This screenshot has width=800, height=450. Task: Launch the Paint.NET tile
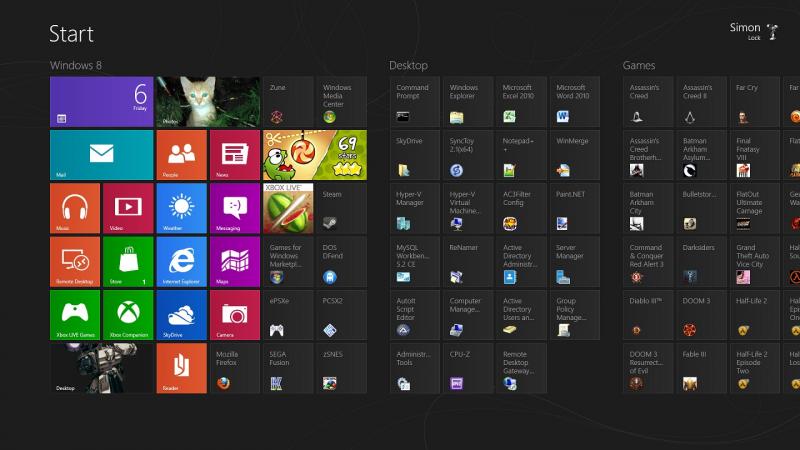(574, 208)
